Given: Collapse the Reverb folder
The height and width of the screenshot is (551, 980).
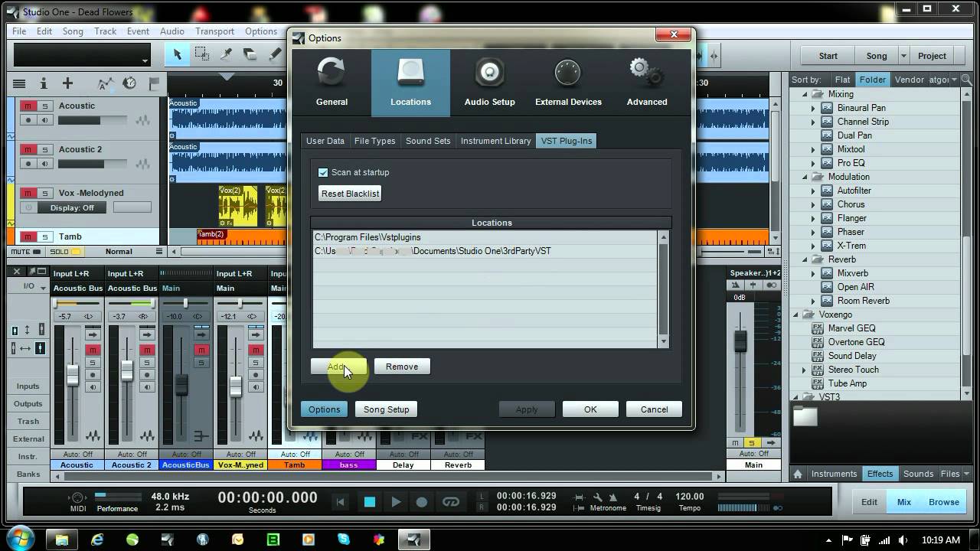Looking at the screenshot, I should click(x=805, y=259).
